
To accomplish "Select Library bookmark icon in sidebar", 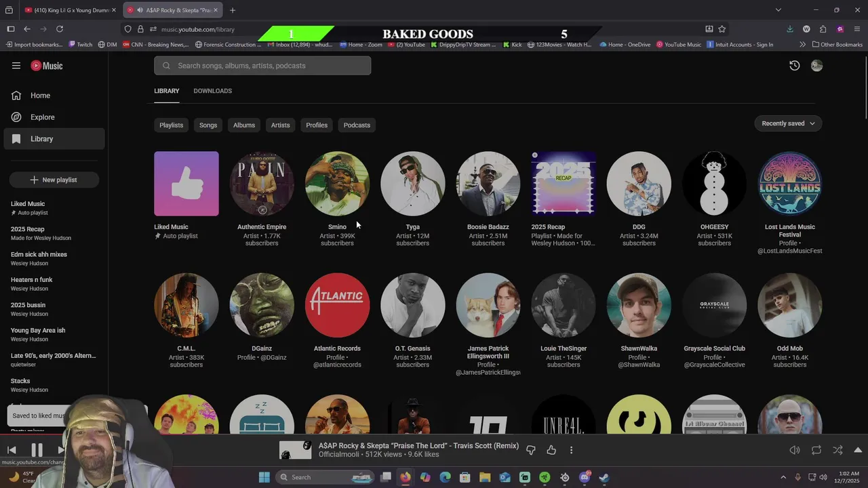I will (16, 139).
